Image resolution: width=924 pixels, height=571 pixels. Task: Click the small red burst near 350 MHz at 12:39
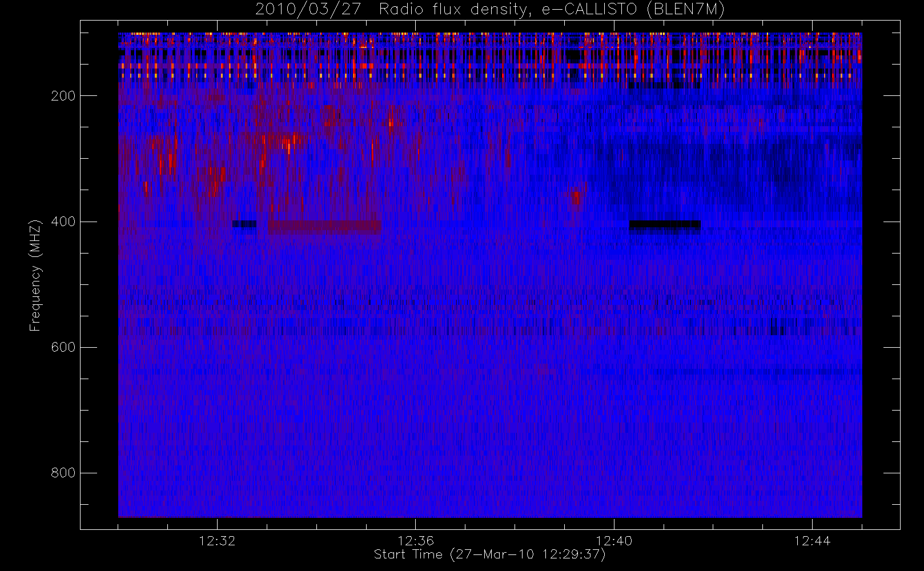(x=576, y=198)
